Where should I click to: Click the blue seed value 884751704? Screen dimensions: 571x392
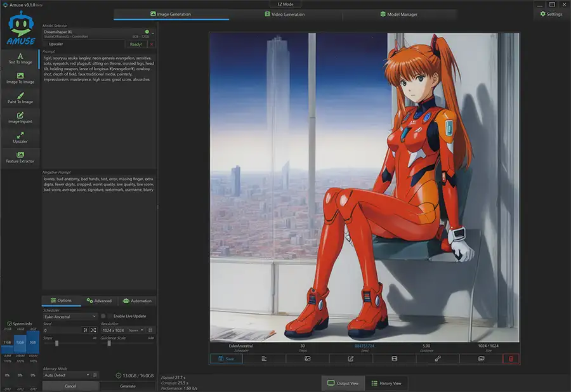tap(365, 346)
